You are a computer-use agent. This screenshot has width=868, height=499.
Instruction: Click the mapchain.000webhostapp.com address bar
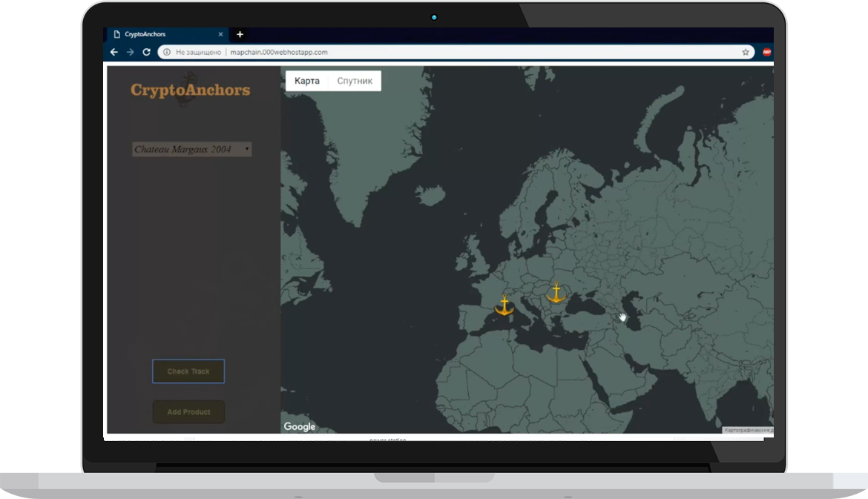(457, 52)
